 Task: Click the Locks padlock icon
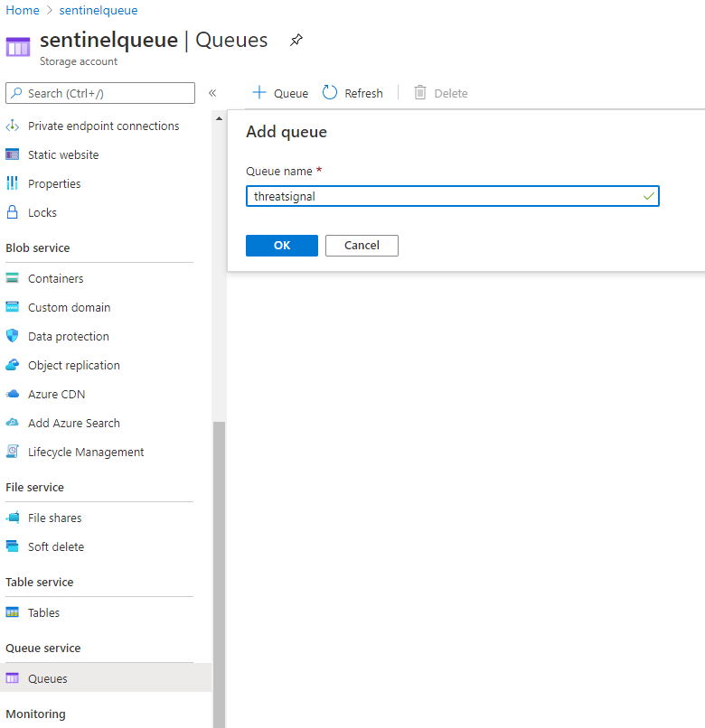[x=13, y=212]
